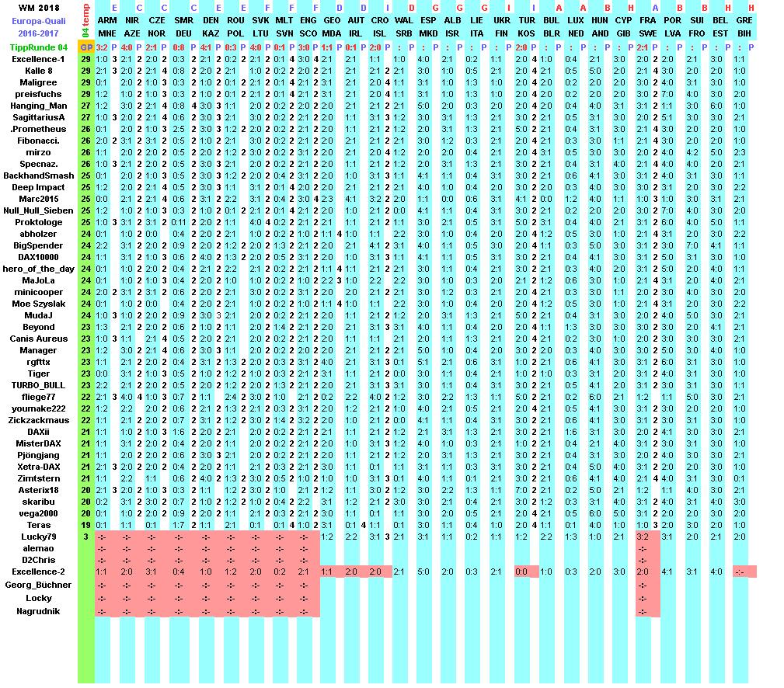Click the WM 2018 title
Viewport: 784px width, 688px height.
pyautogui.click(x=38, y=8)
